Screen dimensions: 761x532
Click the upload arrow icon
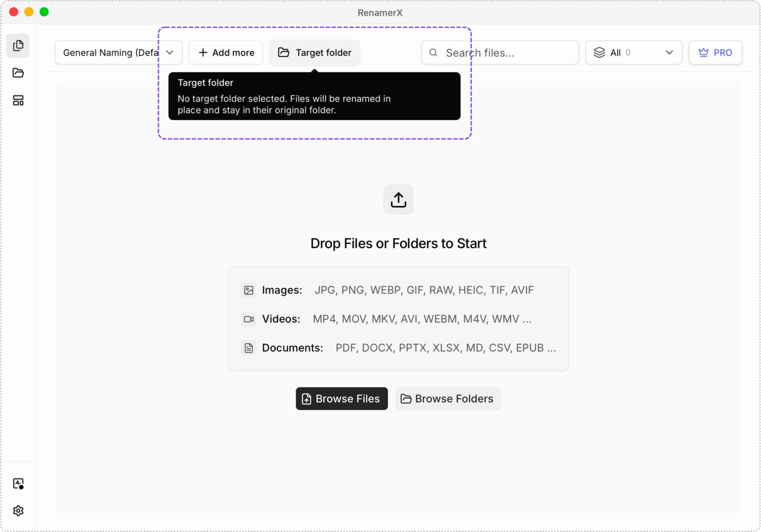398,200
